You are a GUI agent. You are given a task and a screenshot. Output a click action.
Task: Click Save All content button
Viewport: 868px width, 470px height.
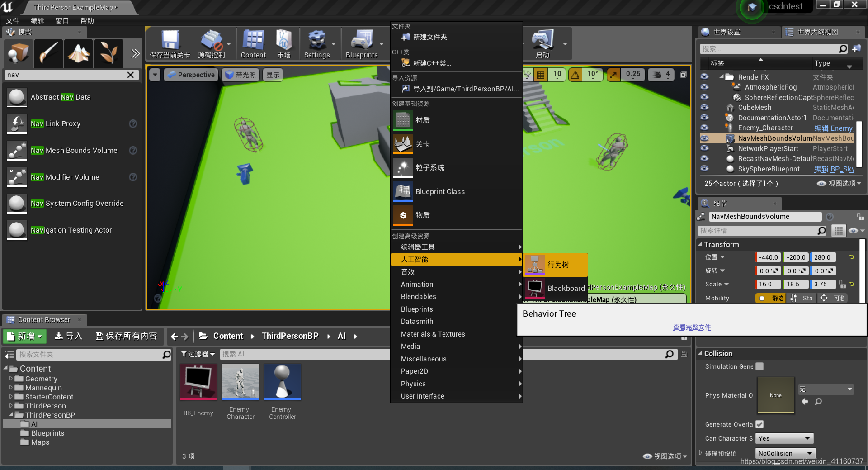click(127, 336)
